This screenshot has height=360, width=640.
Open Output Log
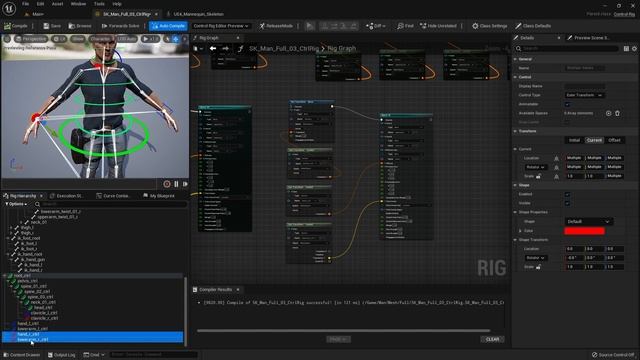pyautogui.click(x=62, y=355)
